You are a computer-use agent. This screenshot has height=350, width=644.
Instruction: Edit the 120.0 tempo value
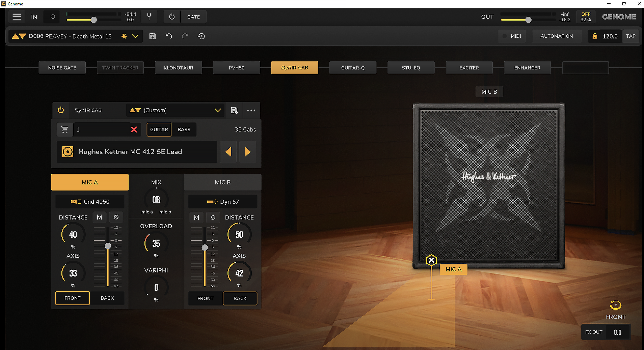[x=610, y=36]
